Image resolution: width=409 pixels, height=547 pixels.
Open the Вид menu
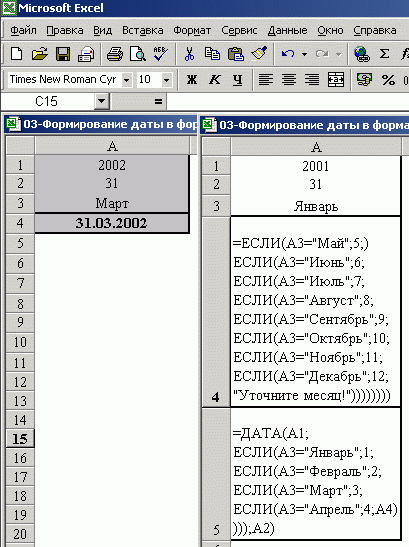click(x=103, y=30)
